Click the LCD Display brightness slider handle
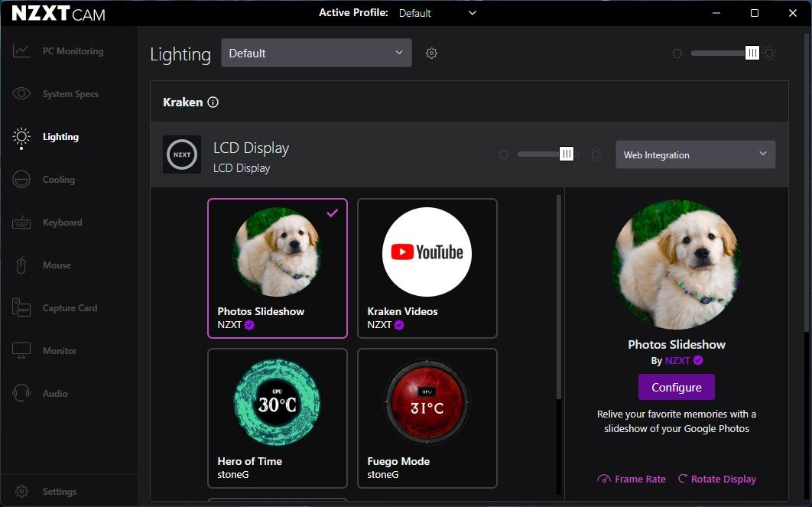Image resolution: width=812 pixels, height=507 pixels. point(567,154)
